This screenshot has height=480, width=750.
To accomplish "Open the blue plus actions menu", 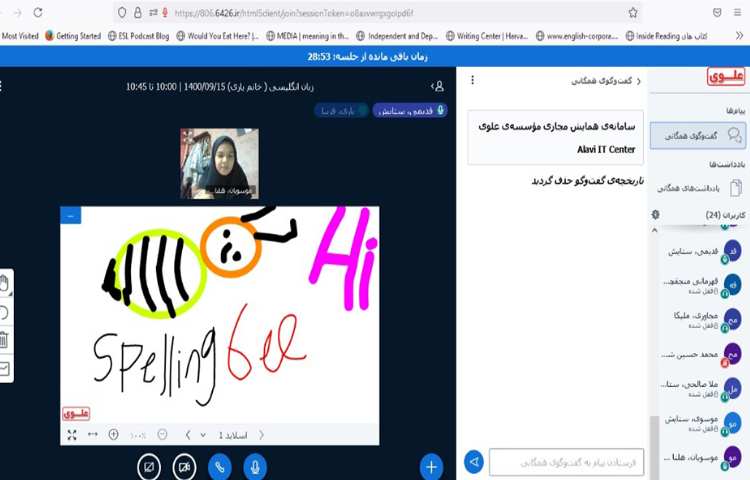I will pos(431,467).
